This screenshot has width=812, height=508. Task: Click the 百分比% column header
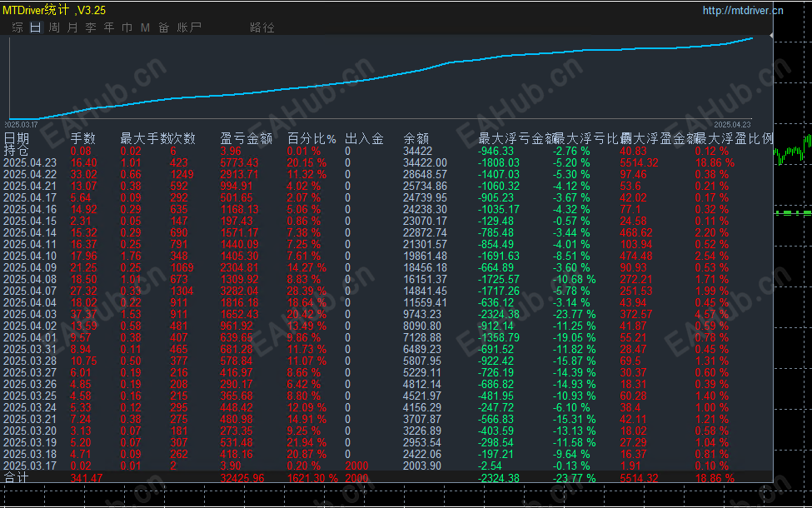(311, 138)
